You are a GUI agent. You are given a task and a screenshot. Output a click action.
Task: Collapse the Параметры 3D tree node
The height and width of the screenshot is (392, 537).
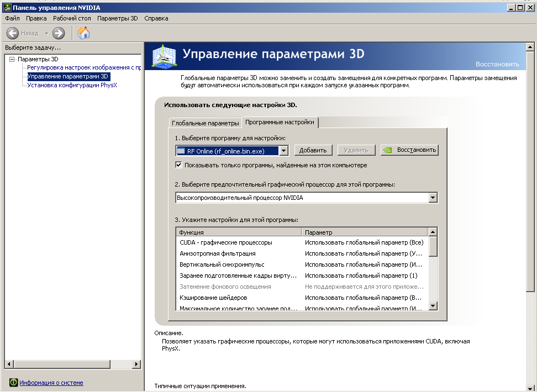click(12, 59)
